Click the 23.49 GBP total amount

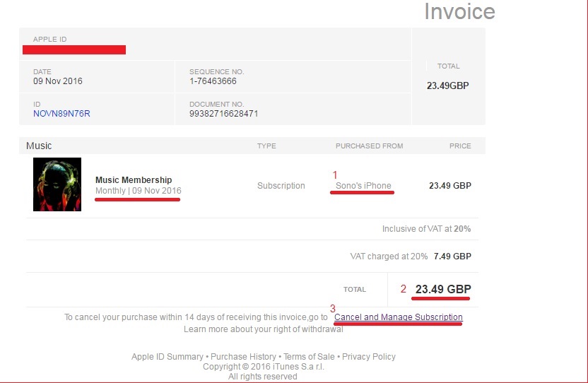(x=443, y=289)
